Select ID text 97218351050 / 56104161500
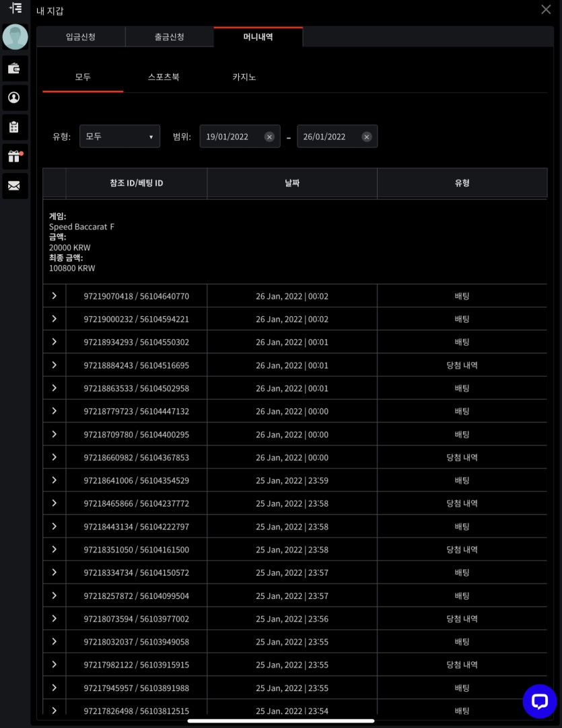 (x=137, y=550)
